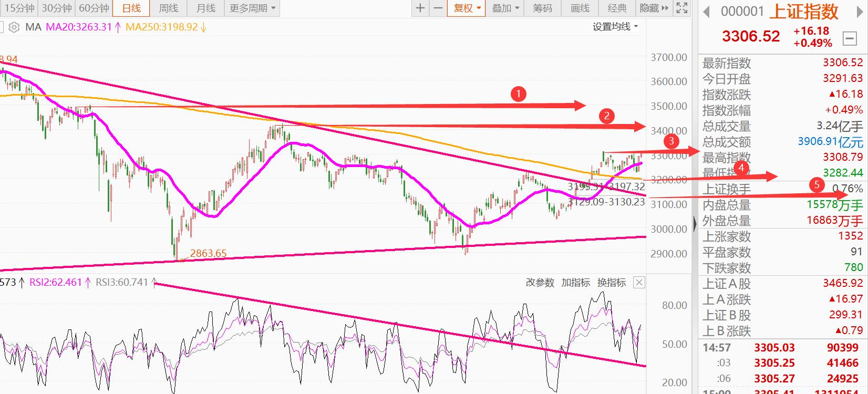
Task: Click current price 3306.52
Action: point(751,36)
